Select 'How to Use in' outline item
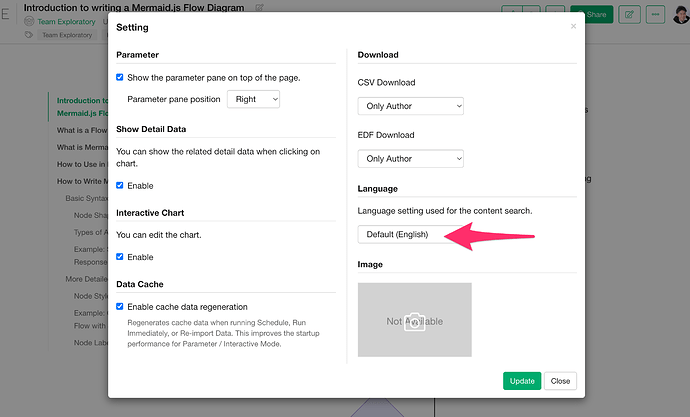 (x=82, y=164)
